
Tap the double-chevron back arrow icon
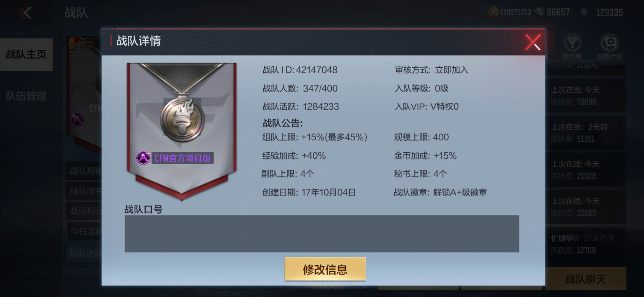coord(25,13)
